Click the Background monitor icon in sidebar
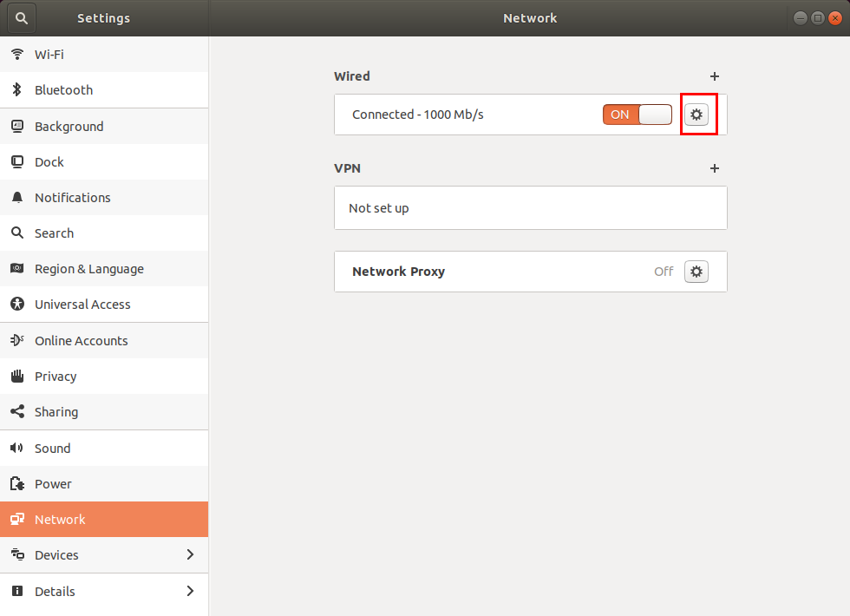 [17, 127]
